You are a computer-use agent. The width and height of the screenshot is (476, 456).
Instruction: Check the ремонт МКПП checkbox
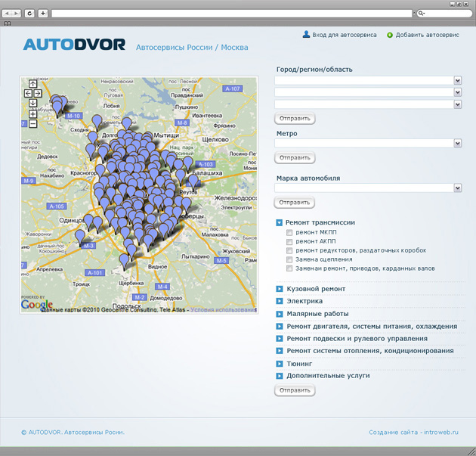(289, 233)
